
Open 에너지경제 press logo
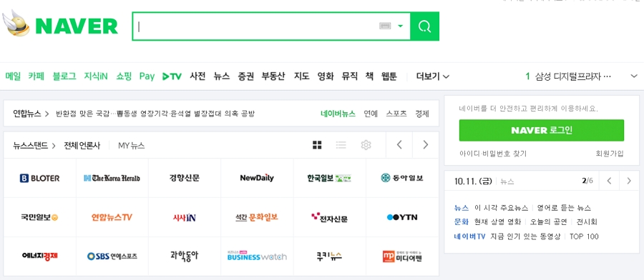pyautogui.click(x=40, y=256)
